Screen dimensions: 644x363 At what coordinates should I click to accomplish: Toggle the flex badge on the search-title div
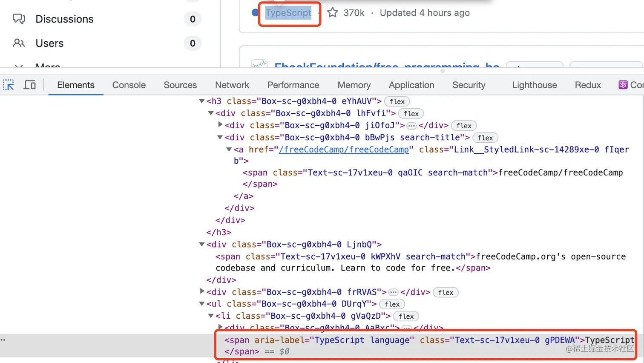pos(485,138)
